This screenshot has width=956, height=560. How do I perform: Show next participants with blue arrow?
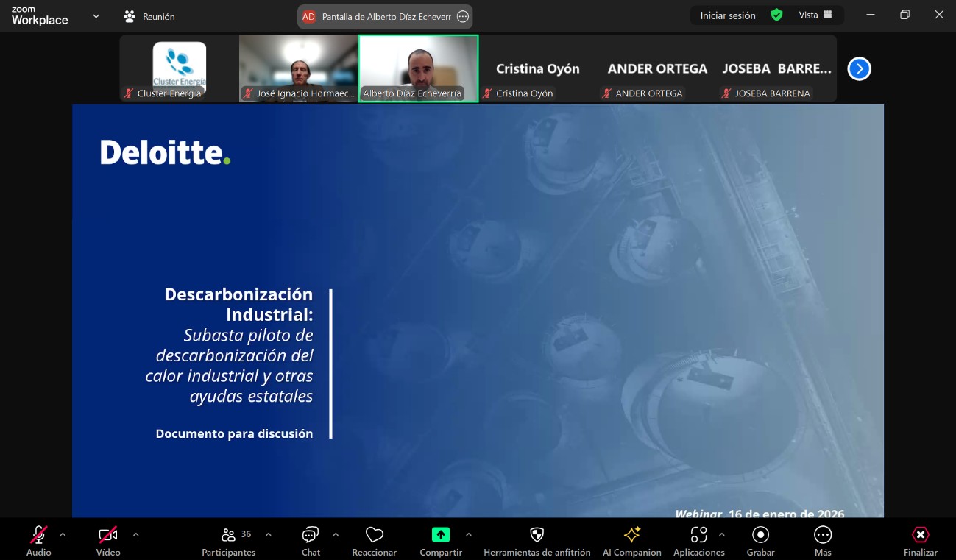click(859, 68)
